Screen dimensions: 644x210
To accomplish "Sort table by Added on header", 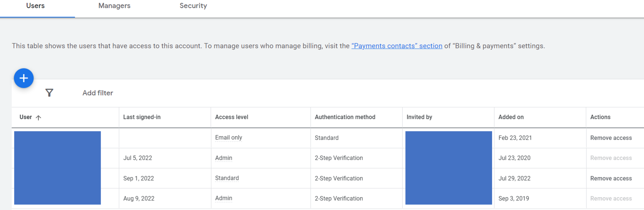I will tap(511, 117).
